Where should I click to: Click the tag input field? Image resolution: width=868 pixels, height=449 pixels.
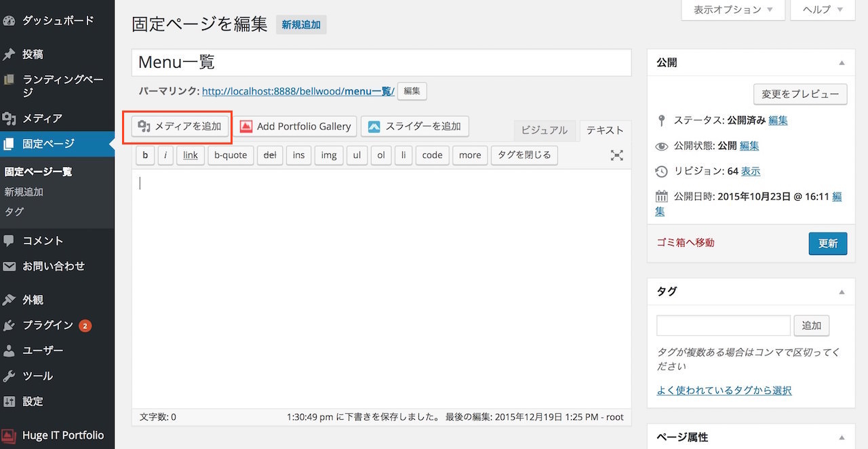point(723,325)
